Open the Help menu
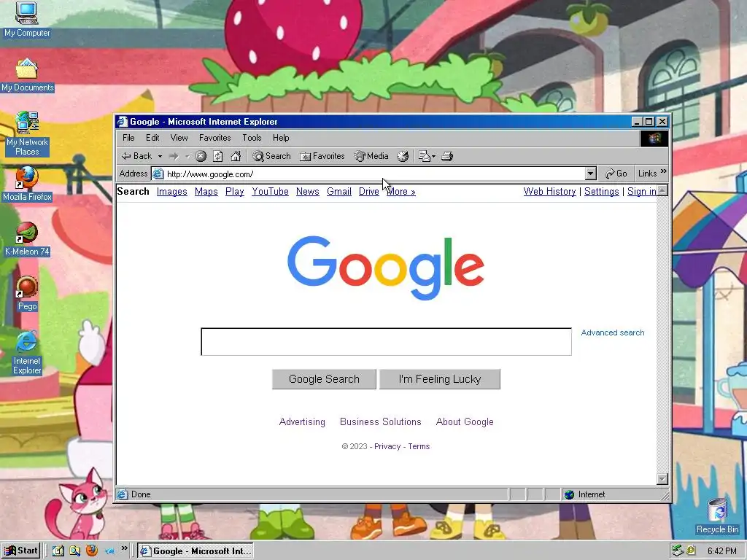747x560 pixels. click(x=281, y=138)
